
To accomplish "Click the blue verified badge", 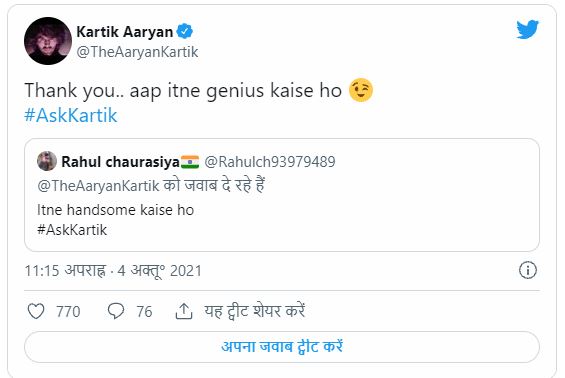I will click(x=185, y=31).
